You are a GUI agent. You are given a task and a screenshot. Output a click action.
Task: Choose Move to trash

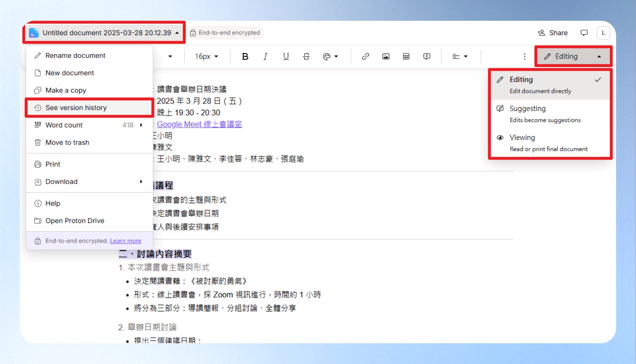click(89, 142)
